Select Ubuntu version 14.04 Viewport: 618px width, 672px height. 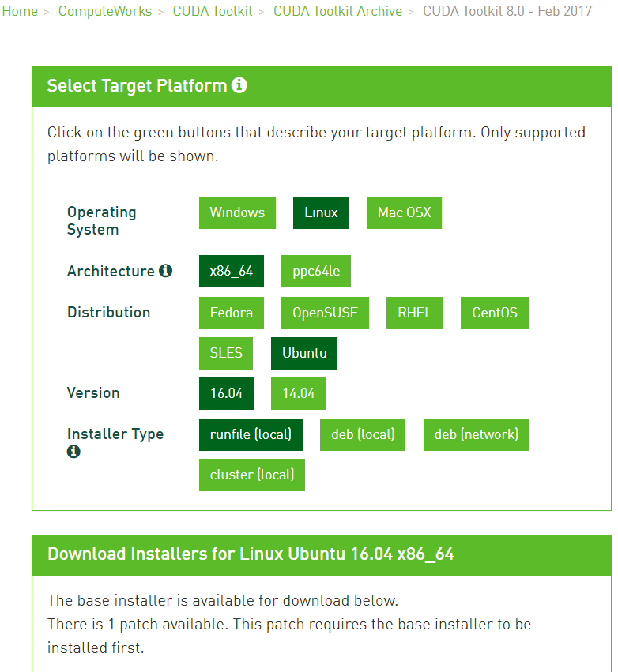point(298,393)
